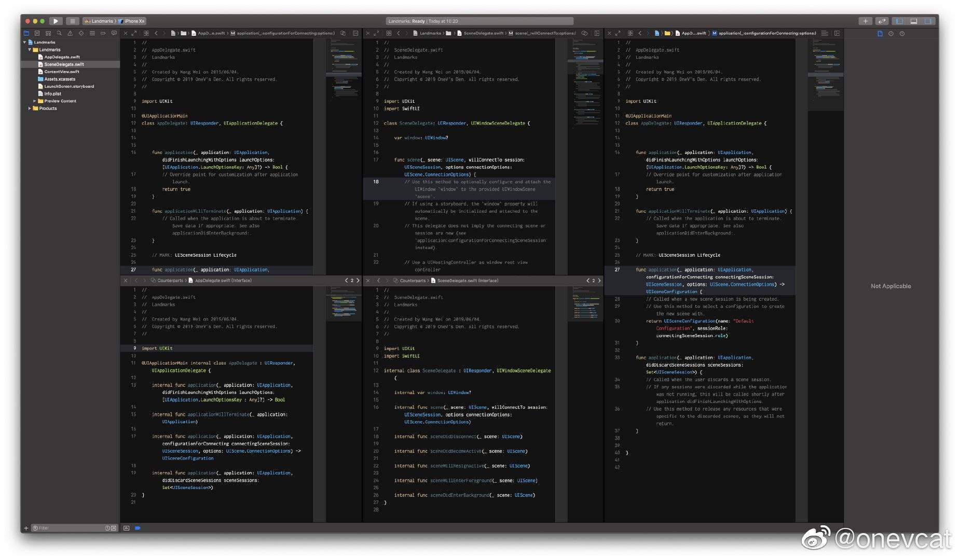Click AppD…e.swift breadcrumb in top-left editor
The image size is (959, 560).
coord(208,33)
